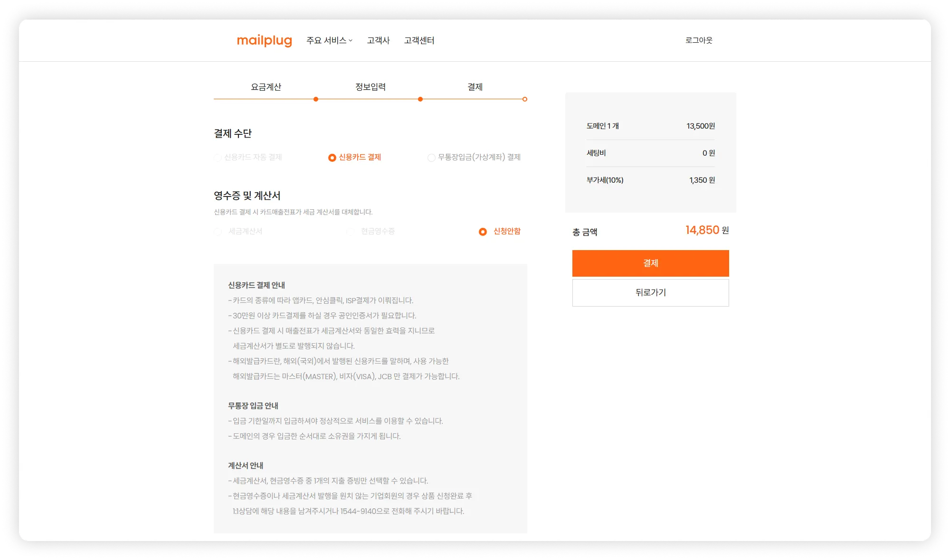
Task: Open the 고객센터 menu item
Action: [x=419, y=41]
